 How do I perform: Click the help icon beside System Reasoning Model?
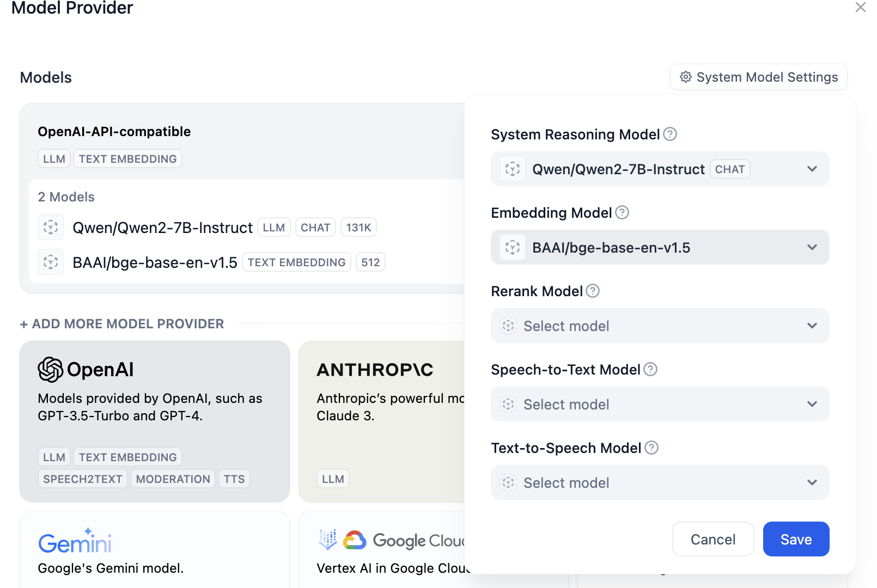670,134
